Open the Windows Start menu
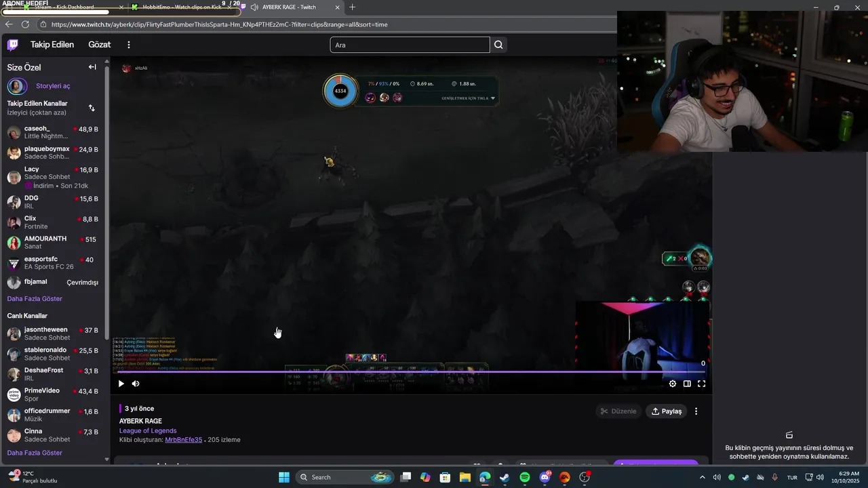 284,477
